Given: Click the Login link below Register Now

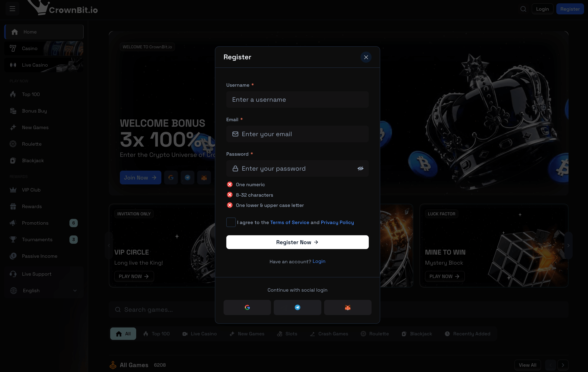Looking at the screenshot, I should pyautogui.click(x=319, y=261).
